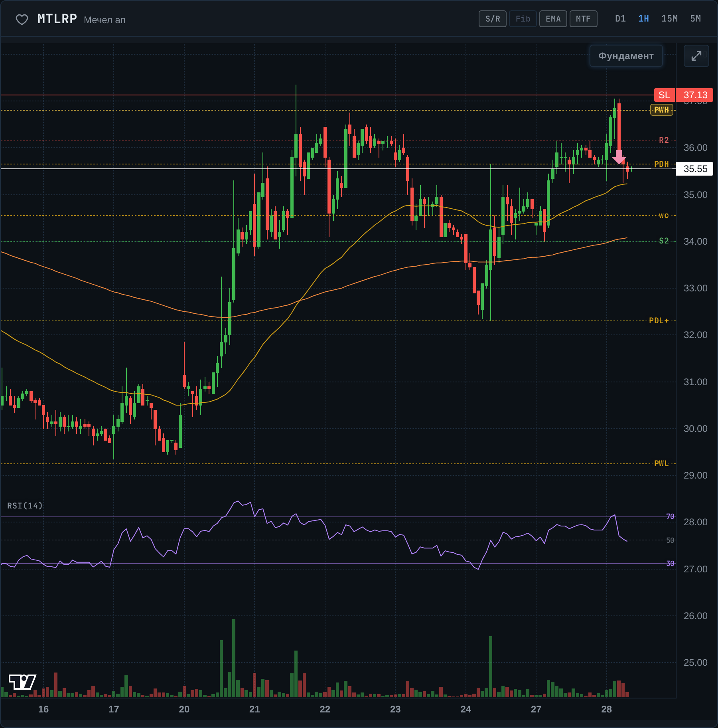Click the RSI 50 level label
Screen dimensions: 718x728
(x=670, y=540)
